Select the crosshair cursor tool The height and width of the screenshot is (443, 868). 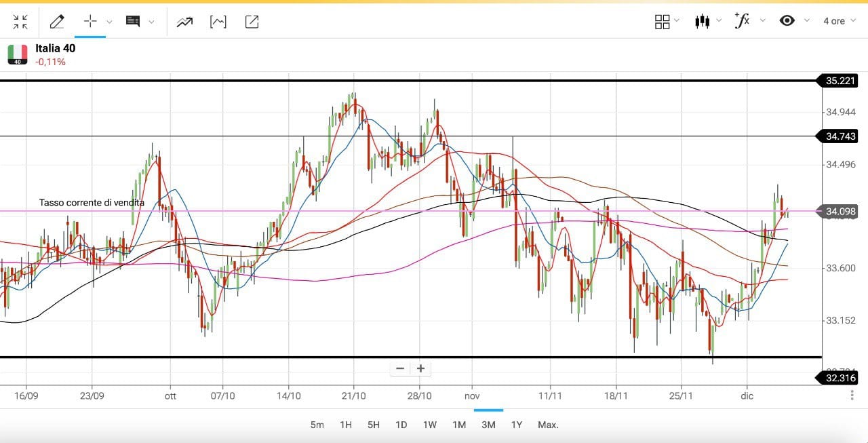[90, 22]
